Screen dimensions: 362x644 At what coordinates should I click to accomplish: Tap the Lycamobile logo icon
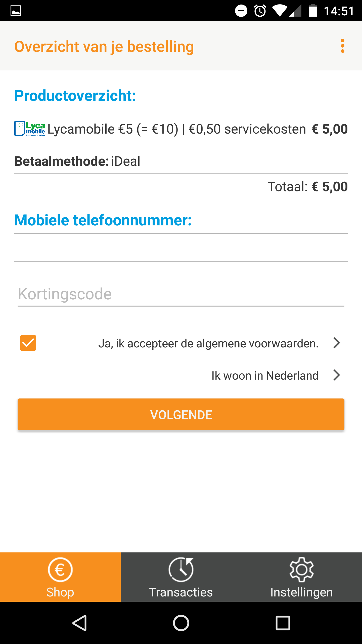[x=30, y=129]
